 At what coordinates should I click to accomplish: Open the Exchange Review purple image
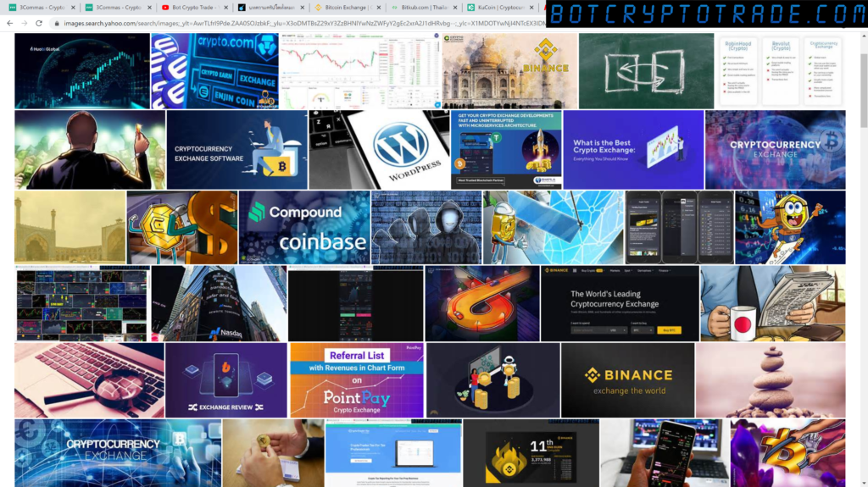(225, 379)
